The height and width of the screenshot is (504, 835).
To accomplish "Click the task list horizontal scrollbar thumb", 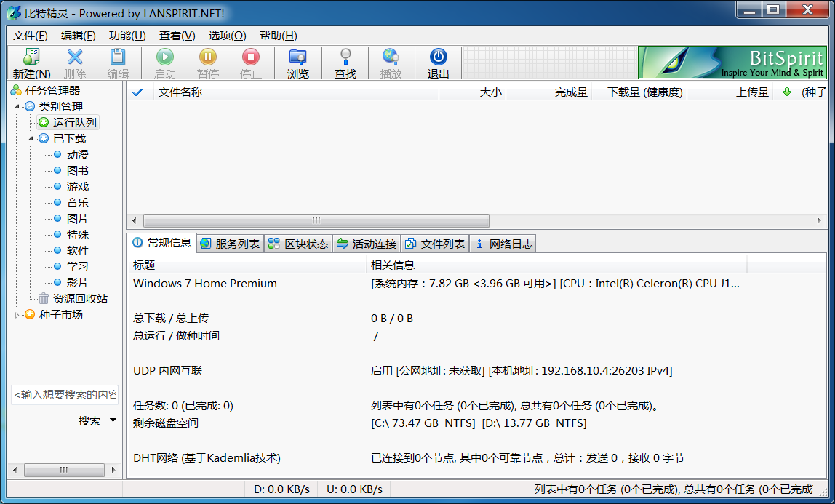I will (316, 220).
